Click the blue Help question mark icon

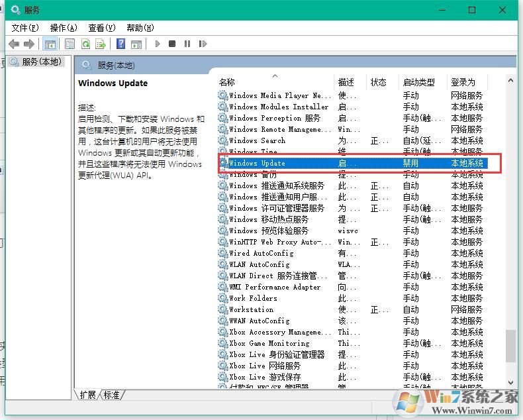(120, 44)
